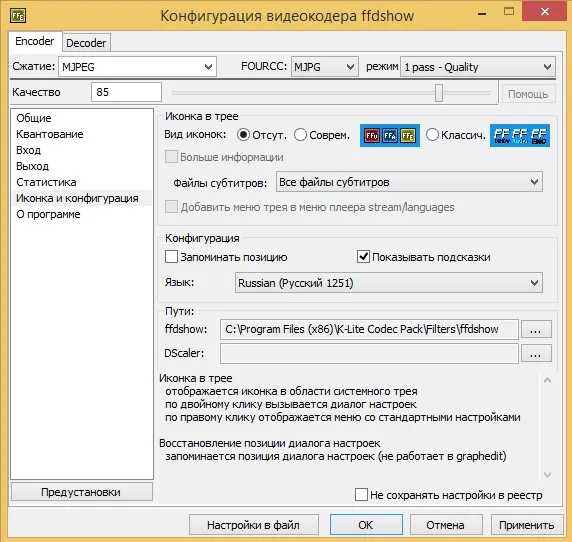572x542 pixels.
Task: Click the Качество value field showing 85
Action: pos(126,92)
